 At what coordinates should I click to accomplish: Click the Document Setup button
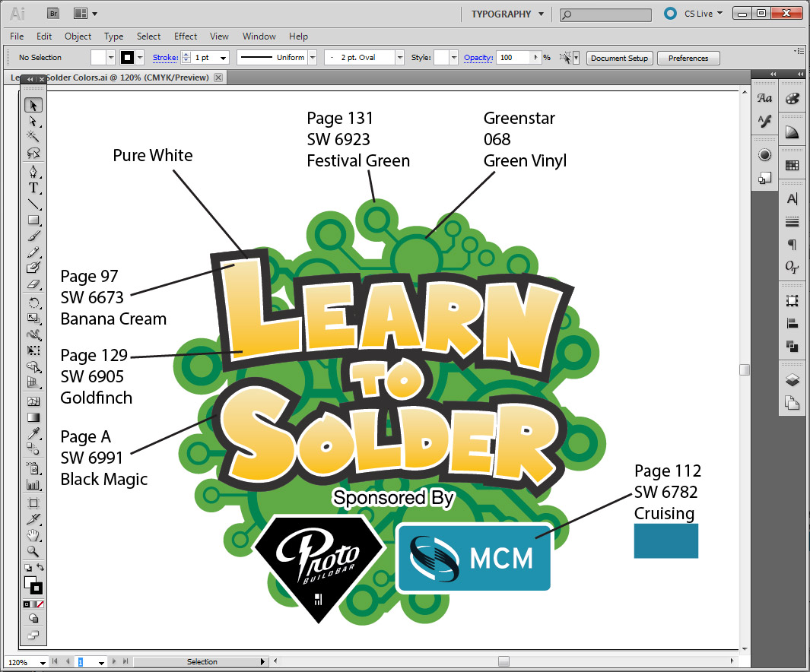[x=619, y=58]
